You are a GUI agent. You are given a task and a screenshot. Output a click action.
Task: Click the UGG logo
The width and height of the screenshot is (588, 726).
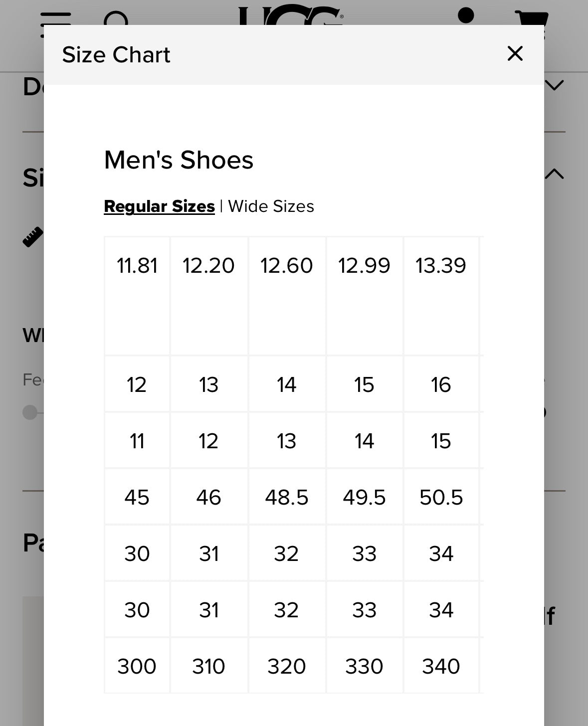(290, 16)
